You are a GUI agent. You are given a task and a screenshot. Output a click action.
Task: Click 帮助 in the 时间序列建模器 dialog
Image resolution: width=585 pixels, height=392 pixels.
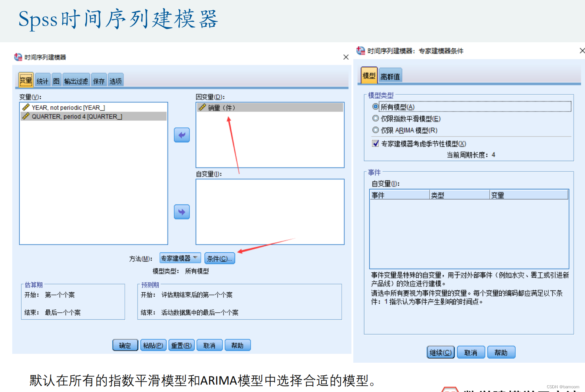[237, 345]
